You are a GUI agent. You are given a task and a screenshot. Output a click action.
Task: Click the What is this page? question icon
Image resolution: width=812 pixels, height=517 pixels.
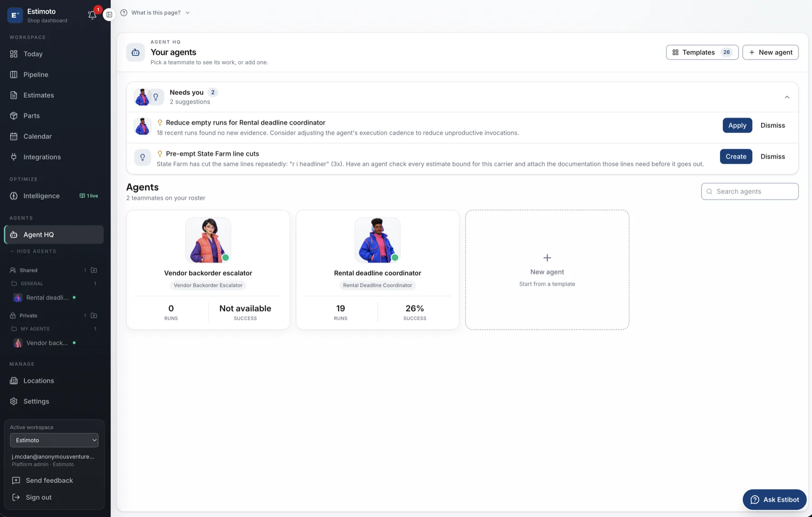coord(124,13)
